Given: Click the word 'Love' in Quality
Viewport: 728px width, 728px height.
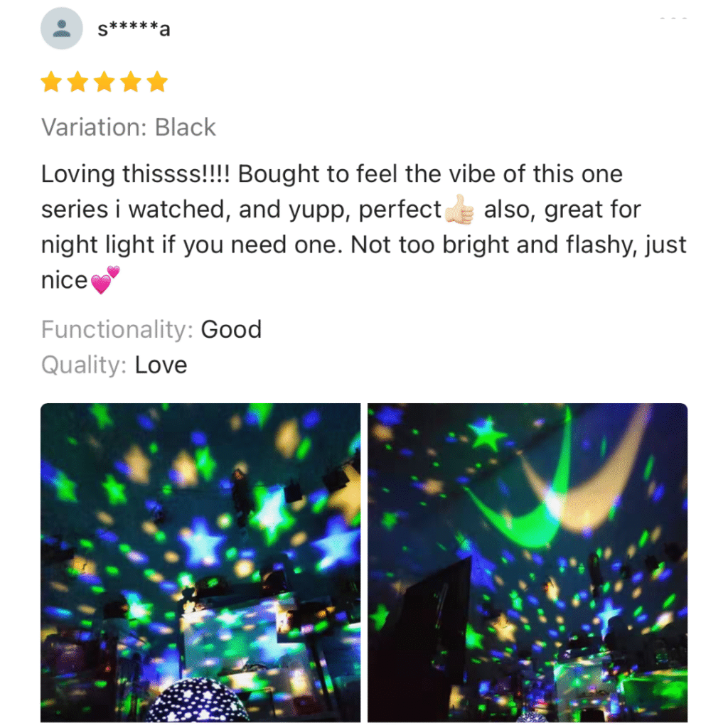Looking at the screenshot, I should (x=161, y=365).
